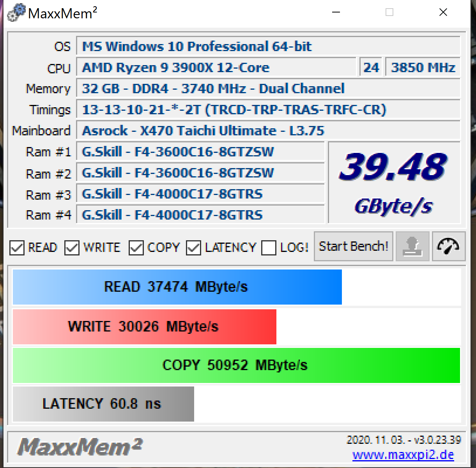Screen dimensions: 476x468
Task: Click Ram #3 field F4-4000C17-8GTRS
Action: 200,194
